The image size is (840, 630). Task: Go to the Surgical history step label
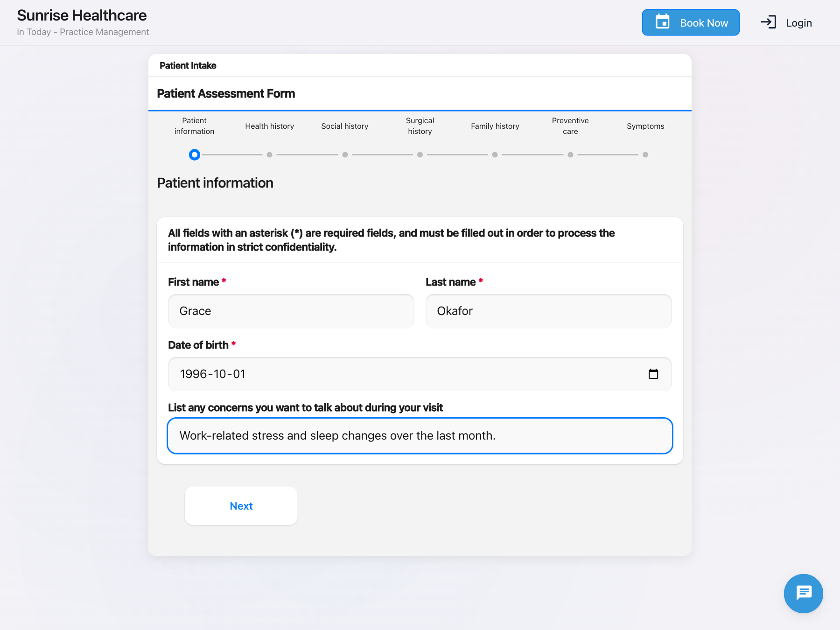click(420, 126)
